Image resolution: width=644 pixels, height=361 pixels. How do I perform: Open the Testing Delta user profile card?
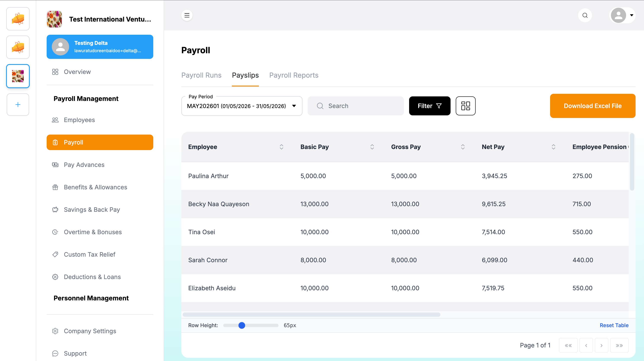(100, 47)
